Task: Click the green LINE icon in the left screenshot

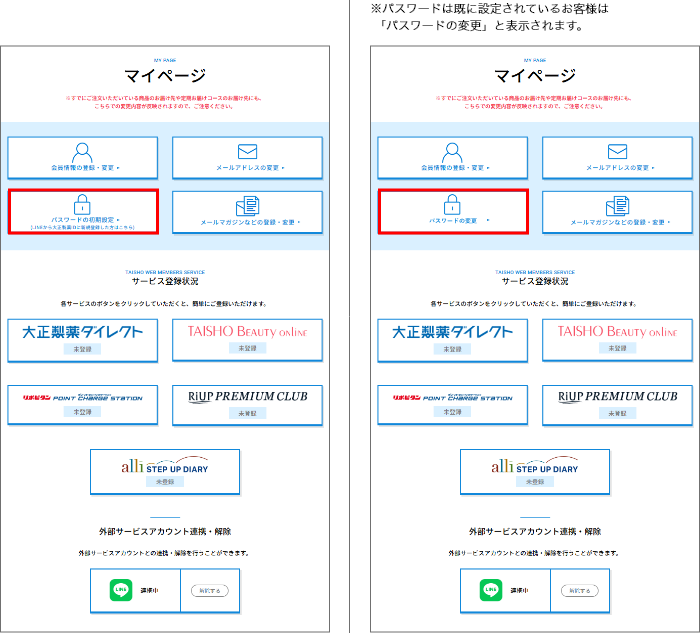Action: [x=121, y=590]
